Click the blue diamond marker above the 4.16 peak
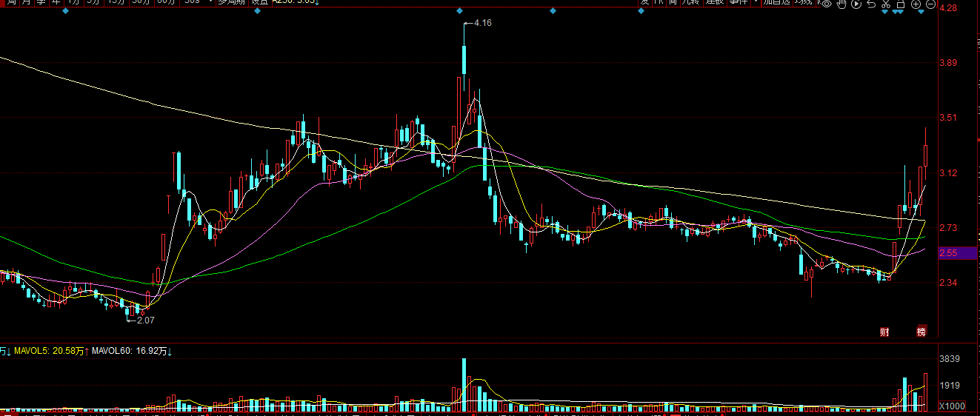 coord(459,11)
